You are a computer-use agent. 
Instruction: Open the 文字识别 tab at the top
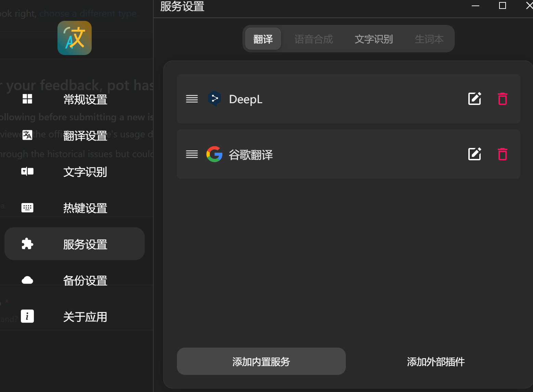(374, 39)
